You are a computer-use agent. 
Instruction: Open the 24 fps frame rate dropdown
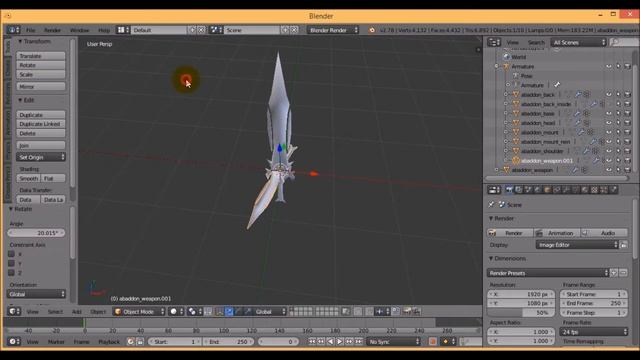click(594, 332)
